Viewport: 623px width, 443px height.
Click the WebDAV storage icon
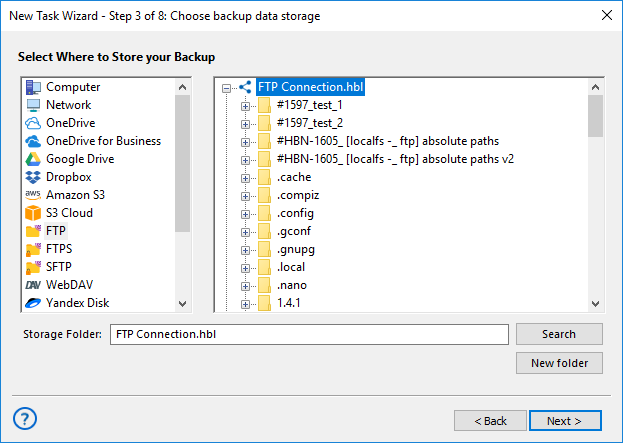pos(33,285)
